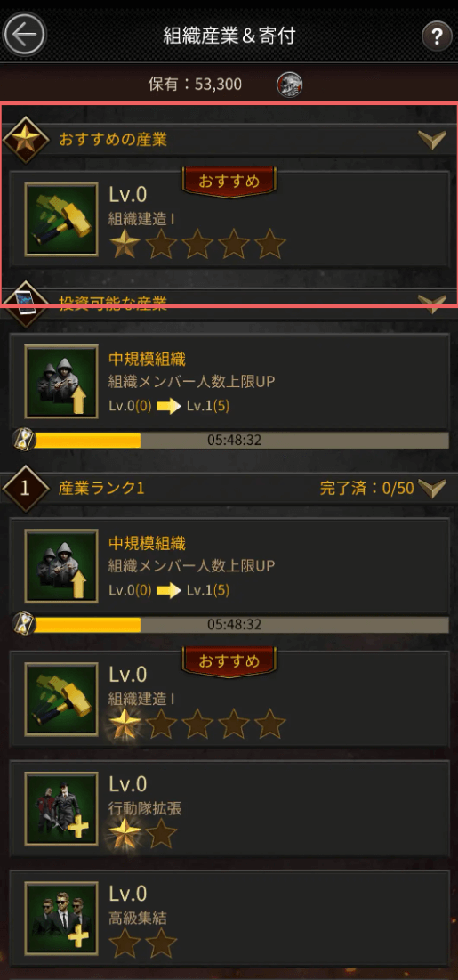This screenshot has height=980, width=458.
Task: Collapse the おすすめの産業 section chevron
Action: coord(431,140)
